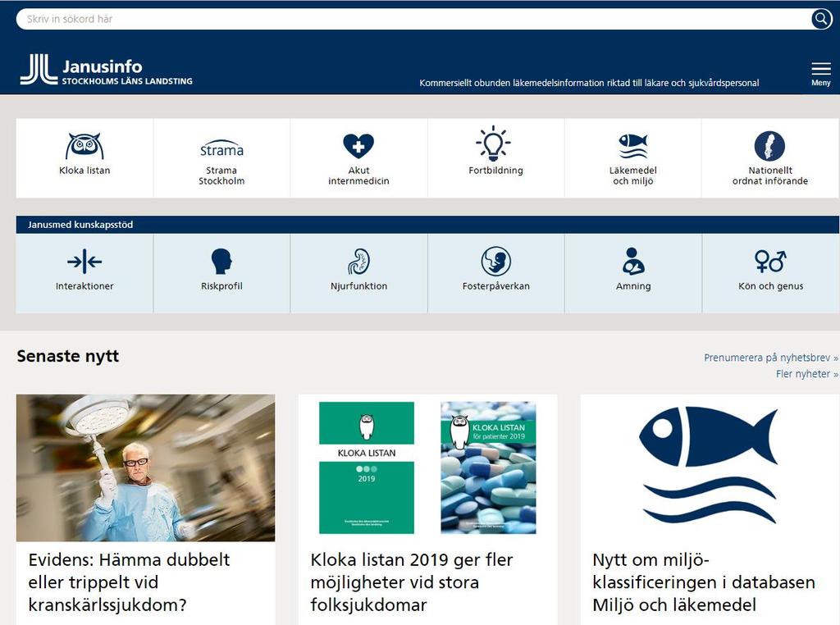Viewport: 840px width, 625px height.
Task: Click the 'Riskprofil' label text
Action: [221, 286]
